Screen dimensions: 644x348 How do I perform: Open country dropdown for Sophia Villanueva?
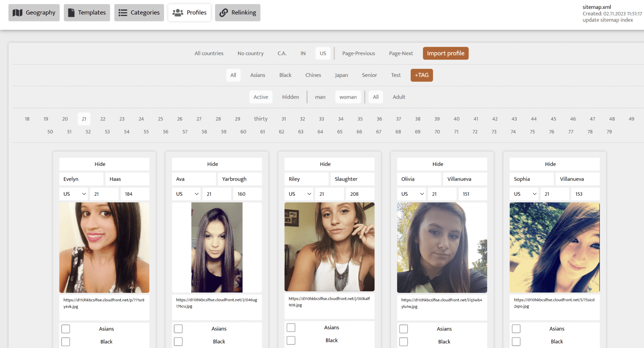[525, 194]
